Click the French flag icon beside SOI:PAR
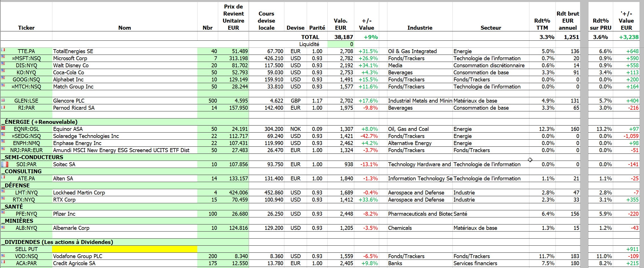The height and width of the screenshot is (268, 644). (5, 164)
